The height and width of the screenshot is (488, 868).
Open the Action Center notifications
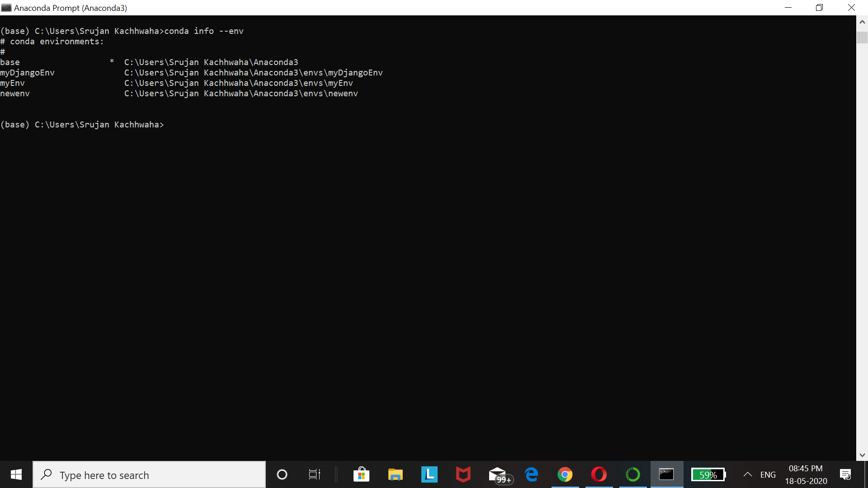pyautogui.click(x=845, y=474)
